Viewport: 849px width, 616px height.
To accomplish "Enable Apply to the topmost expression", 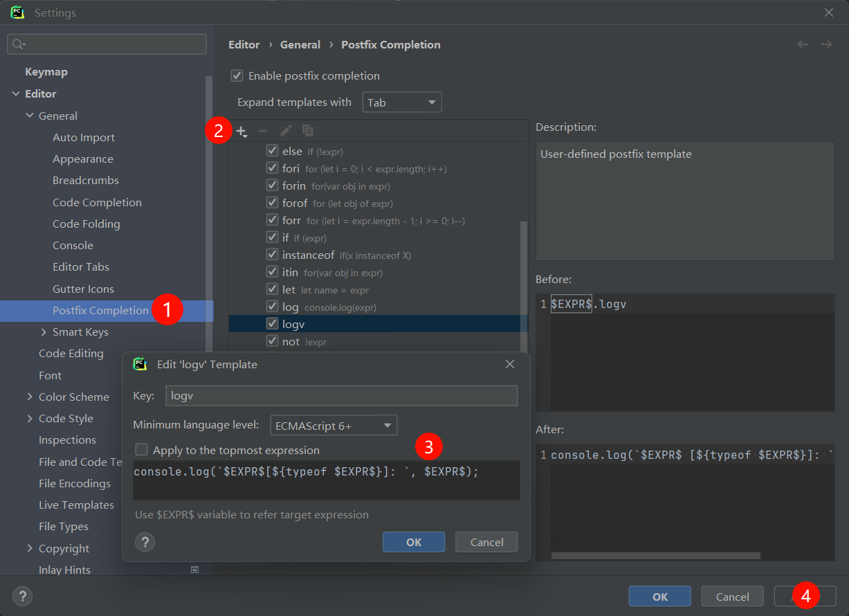I will [142, 450].
